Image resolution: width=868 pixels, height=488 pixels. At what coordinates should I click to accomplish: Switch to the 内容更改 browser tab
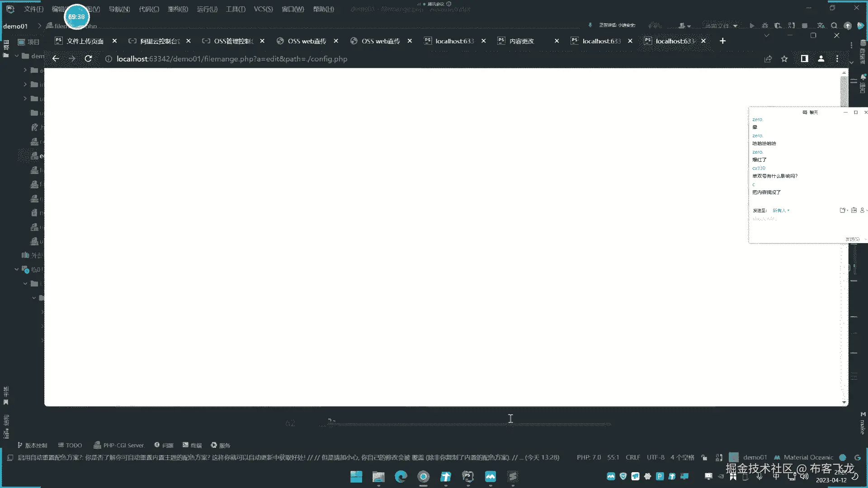tap(522, 41)
